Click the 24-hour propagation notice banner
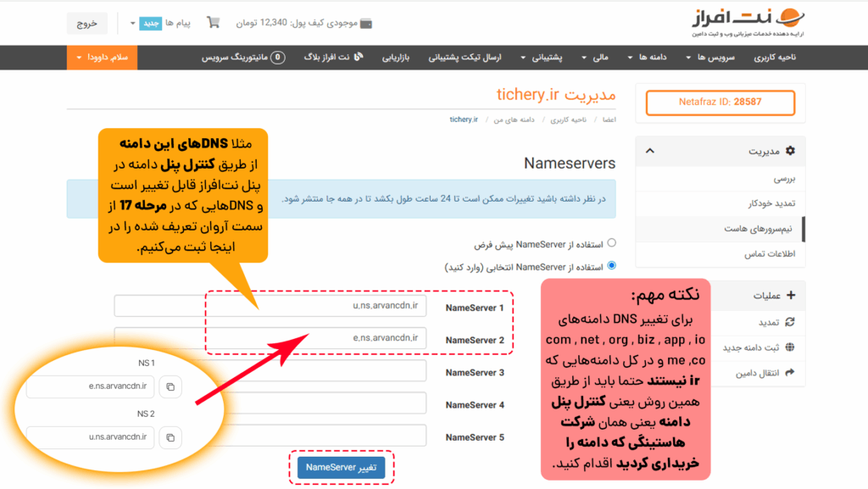 coord(341,198)
